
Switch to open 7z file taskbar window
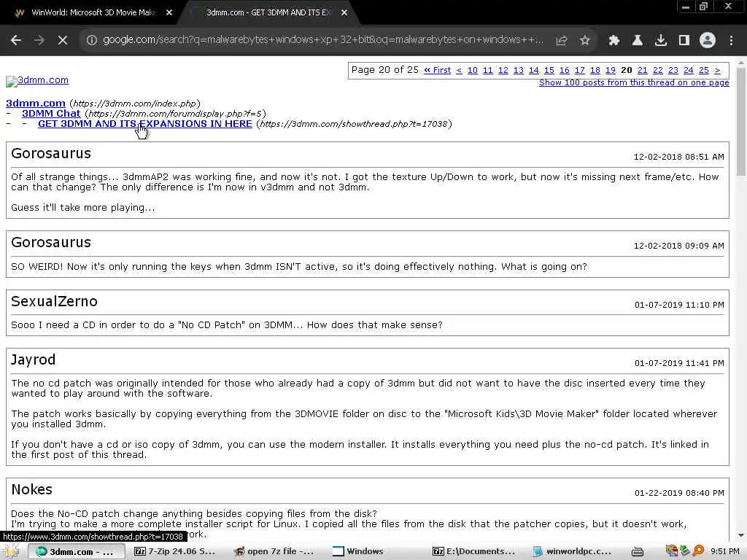[x=274, y=551]
